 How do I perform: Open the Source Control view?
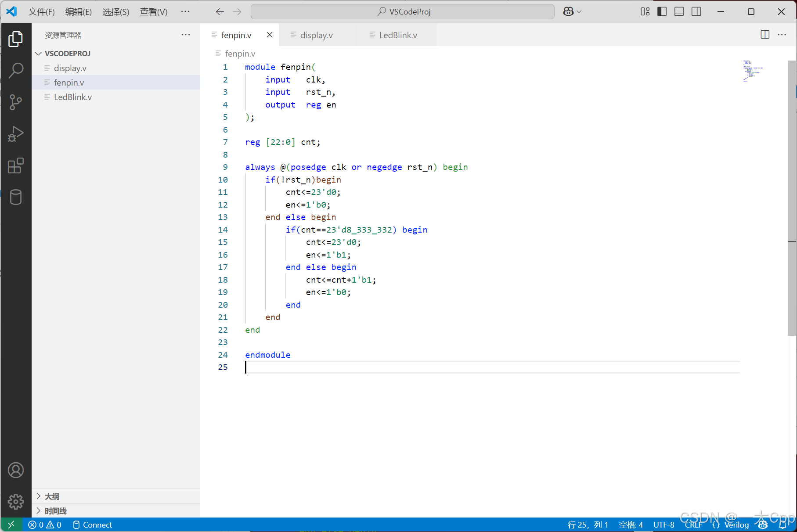pos(16,102)
